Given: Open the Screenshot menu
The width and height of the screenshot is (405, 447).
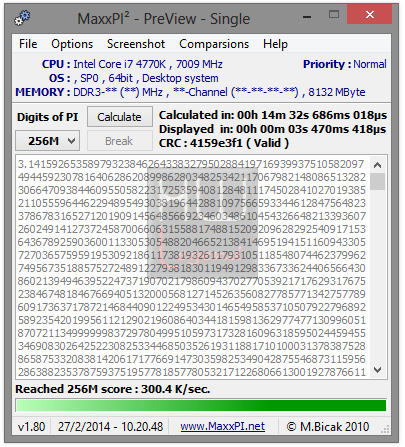Looking at the screenshot, I should 136,44.
